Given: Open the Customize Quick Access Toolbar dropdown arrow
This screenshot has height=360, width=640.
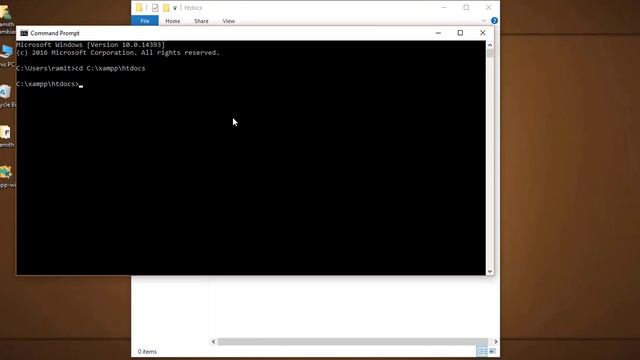Looking at the screenshot, I should click(175, 8).
